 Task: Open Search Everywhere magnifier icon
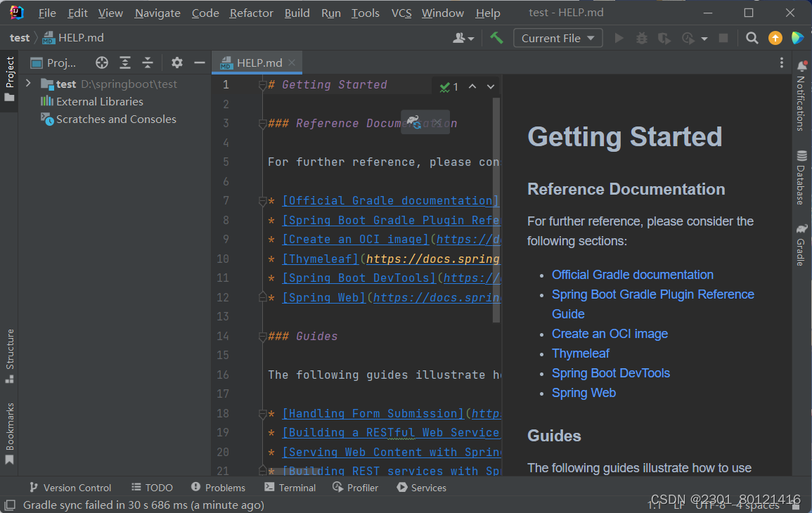tap(752, 38)
